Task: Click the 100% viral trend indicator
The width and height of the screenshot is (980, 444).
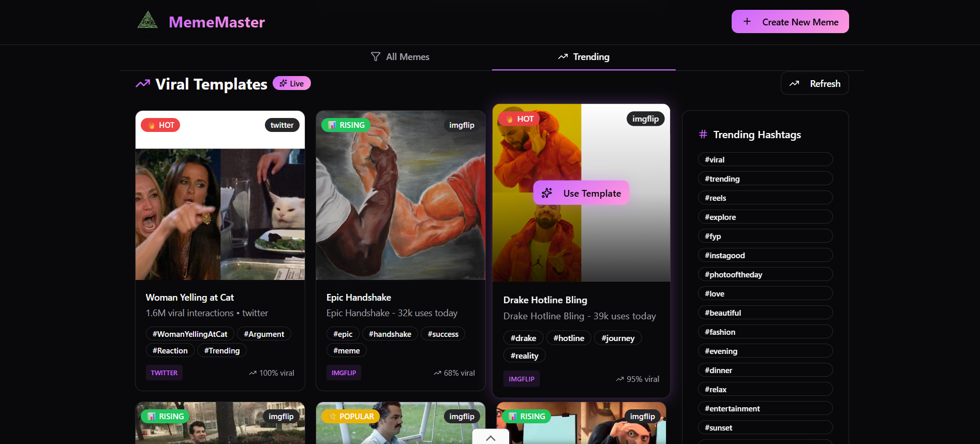Action: [x=272, y=373]
